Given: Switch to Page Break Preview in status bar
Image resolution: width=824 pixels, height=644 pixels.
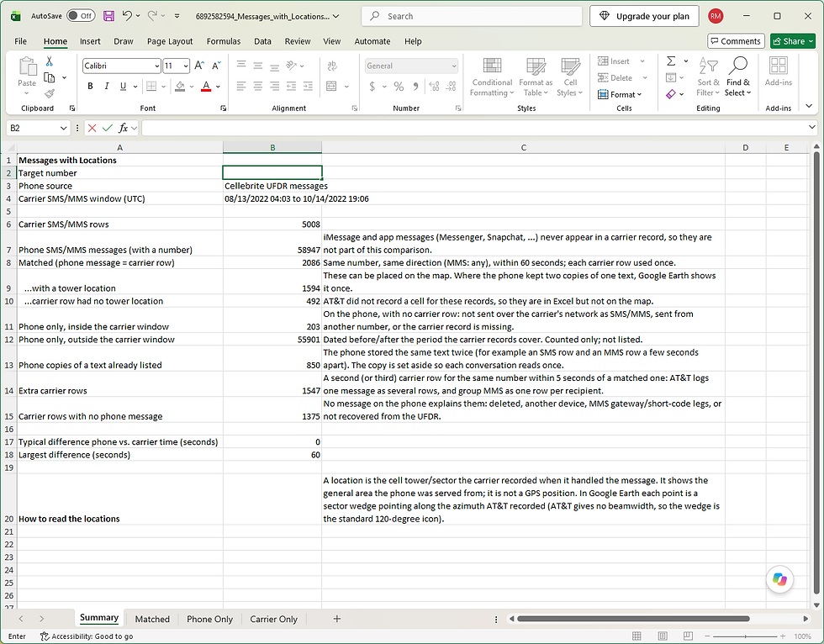Looking at the screenshot, I should (688, 636).
